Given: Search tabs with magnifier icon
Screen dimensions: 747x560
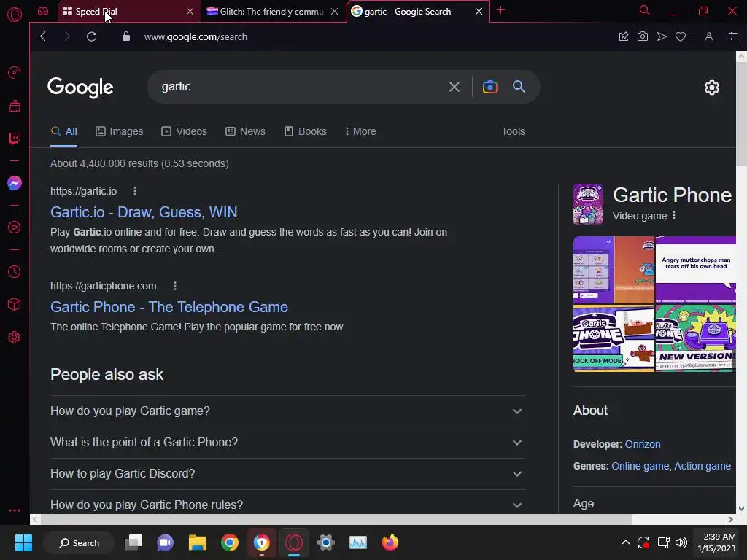Looking at the screenshot, I should tap(645, 10).
